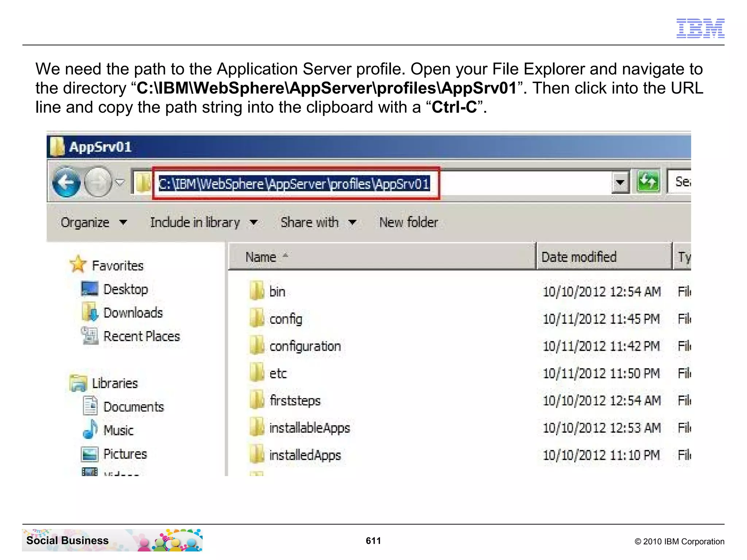Select the configuration folder name
Screen dimensions: 747x560
(x=305, y=346)
